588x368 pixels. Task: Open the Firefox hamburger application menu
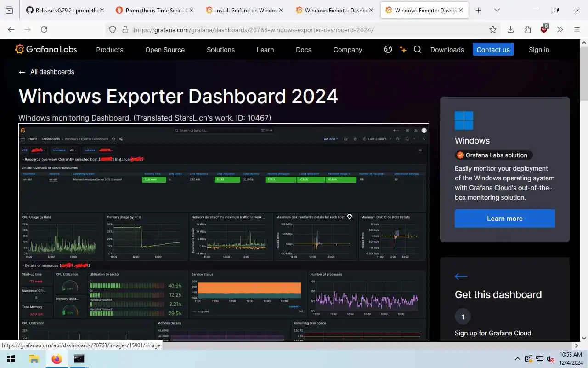[577, 29]
